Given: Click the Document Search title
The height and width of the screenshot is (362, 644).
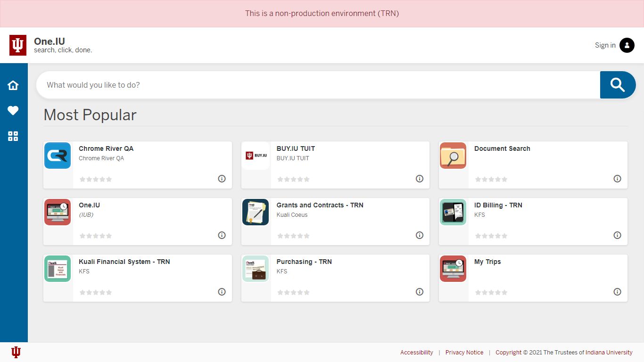Looking at the screenshot, I should [x=502, y=148].
